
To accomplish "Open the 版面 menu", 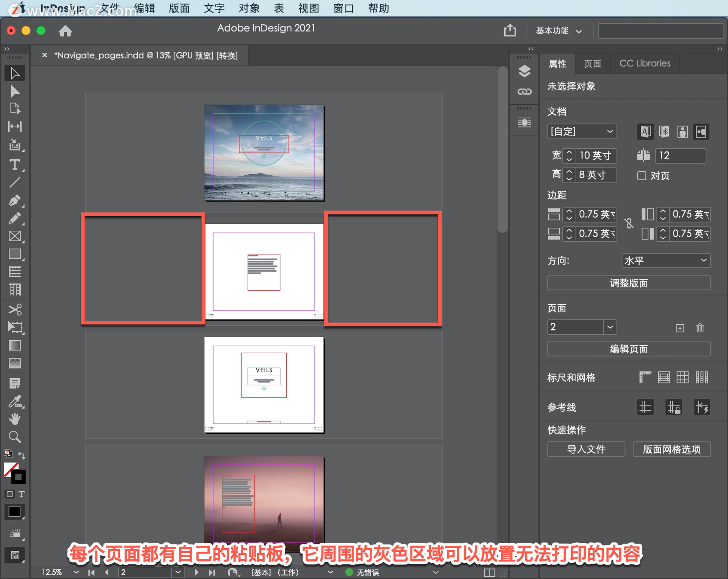I will pyautogui.click(x=179, y=8).
